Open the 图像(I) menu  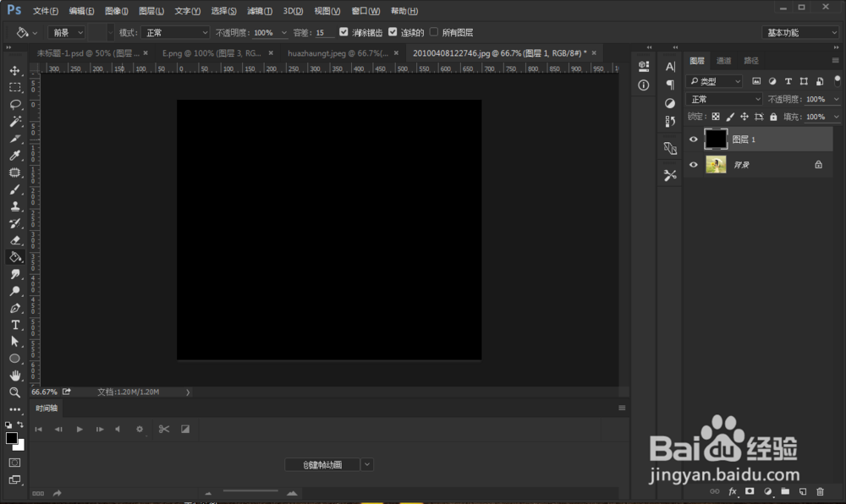pyautogui.click(x=116, y=11)
